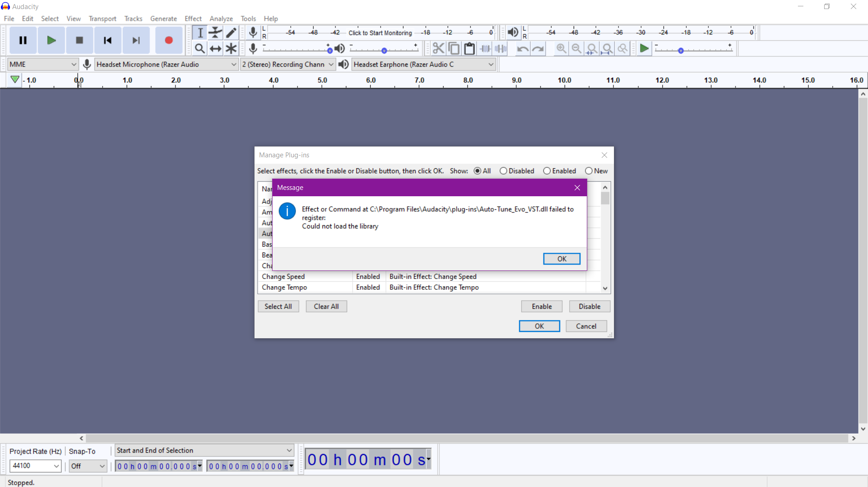This screenshot has width=868, height=487.
Task: Click the Zoom Out icon
Action: (x=576, y=48)
